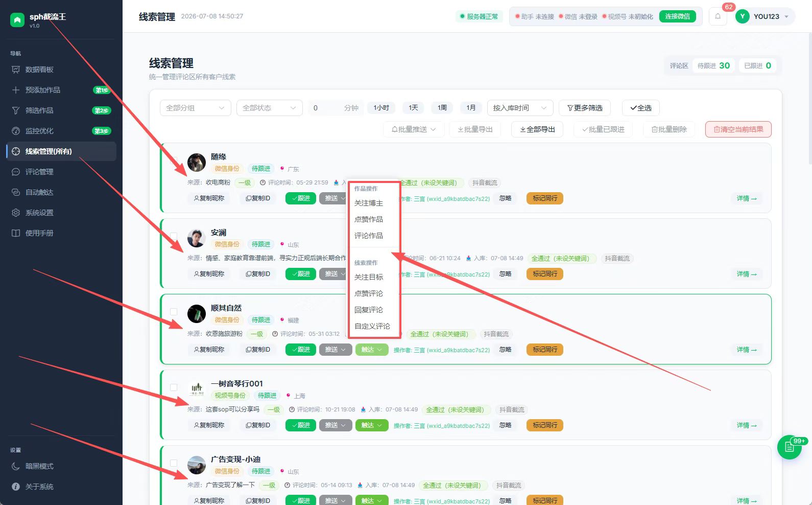Click 批量导出 button
The image size is (812, 505).
tap(475, 129)
